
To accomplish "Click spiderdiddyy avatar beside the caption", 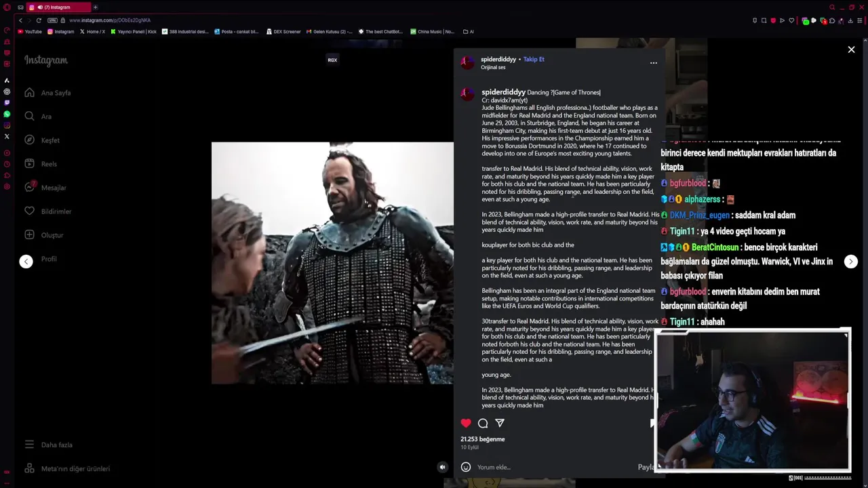I will pyautogui.click(x=467, y=94).
